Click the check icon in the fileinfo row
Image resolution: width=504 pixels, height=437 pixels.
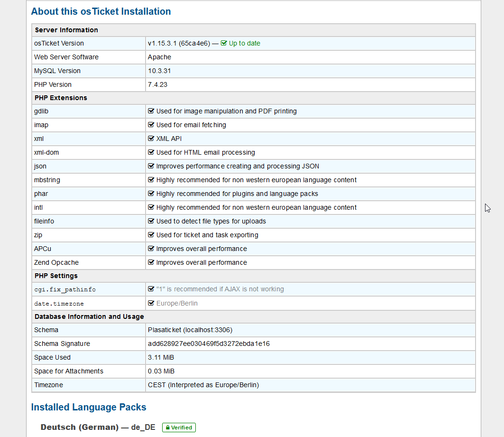click(151, 221)
